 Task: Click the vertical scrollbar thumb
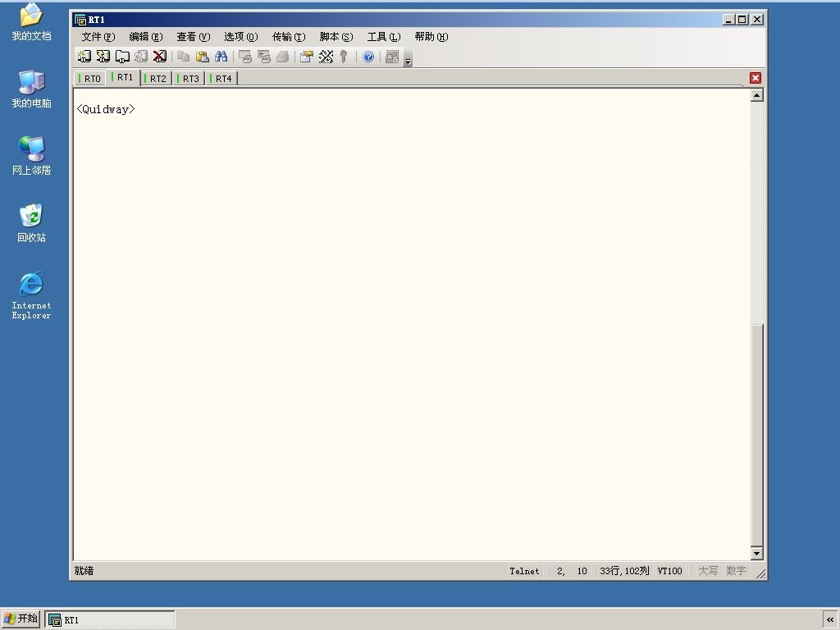756,435
